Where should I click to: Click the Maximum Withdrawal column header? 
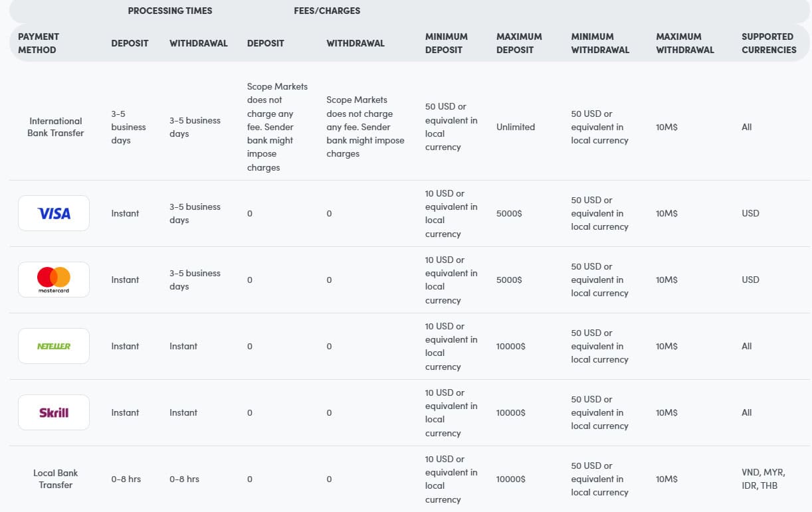(x=685, y=43)
